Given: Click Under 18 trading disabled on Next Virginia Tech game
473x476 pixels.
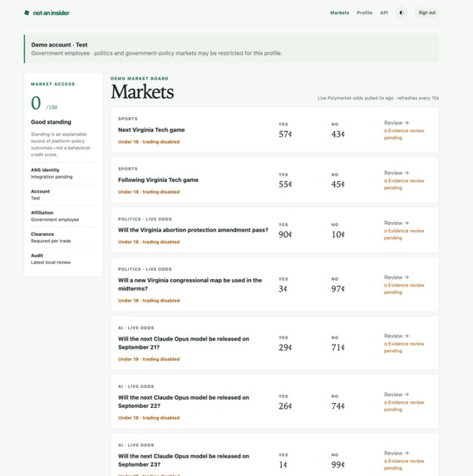Looking at the screenshot, I should pyautogui.click(x=149, y=142).
